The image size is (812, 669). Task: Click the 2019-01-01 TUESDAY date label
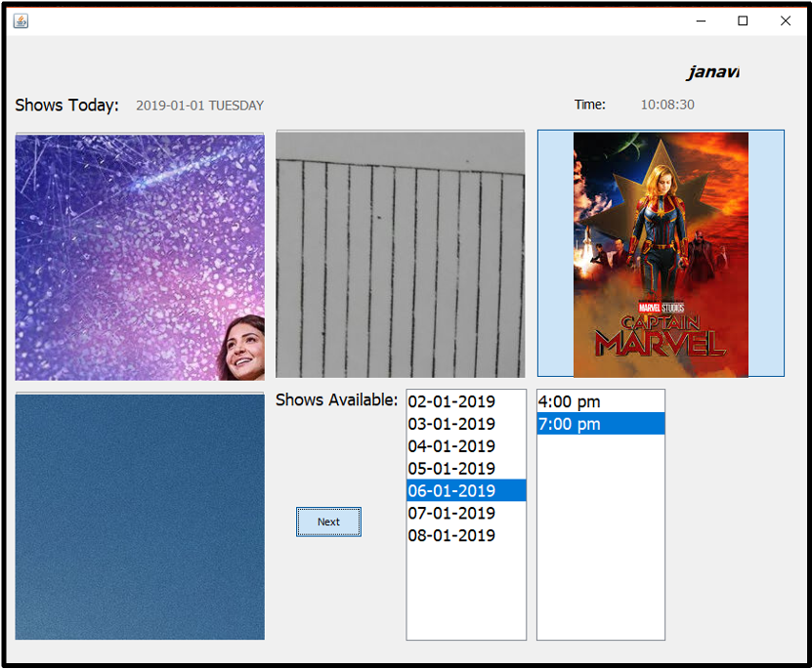[x=199, y=105]
